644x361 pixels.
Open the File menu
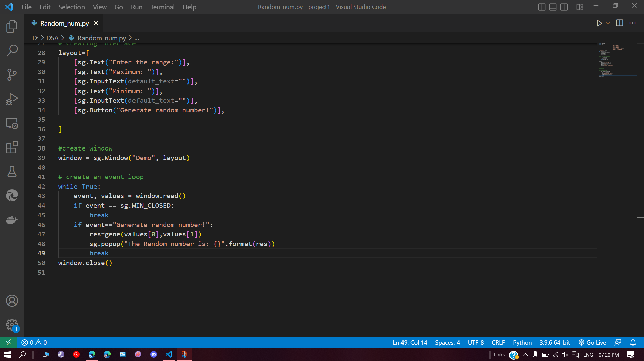(26, 7)
